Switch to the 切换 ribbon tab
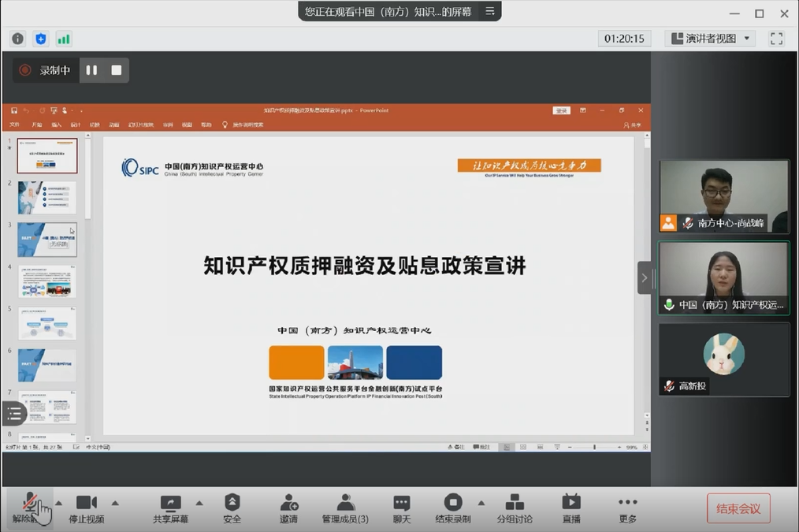The image size is (799, 532). click(95, 125)
